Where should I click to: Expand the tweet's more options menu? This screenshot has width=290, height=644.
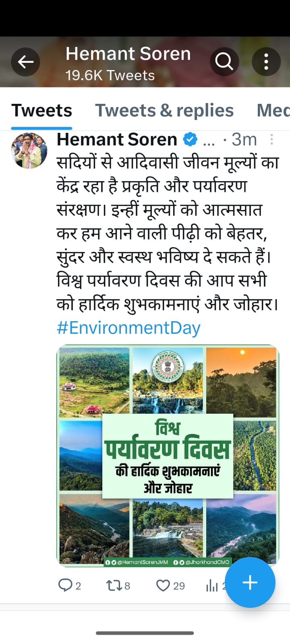click(x=272, y=140)
